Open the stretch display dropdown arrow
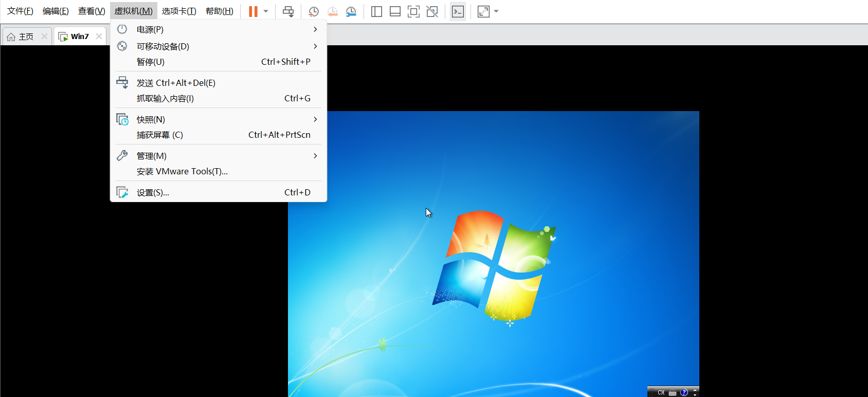Viewport: 868px width, 397px height. click(x=496, y=11)
